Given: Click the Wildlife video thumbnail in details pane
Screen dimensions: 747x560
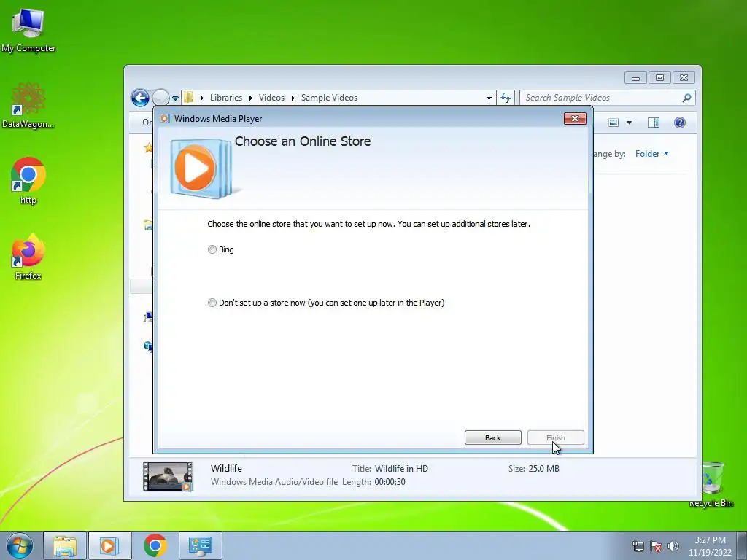Looking at the screenshot, I should [168, 475].
